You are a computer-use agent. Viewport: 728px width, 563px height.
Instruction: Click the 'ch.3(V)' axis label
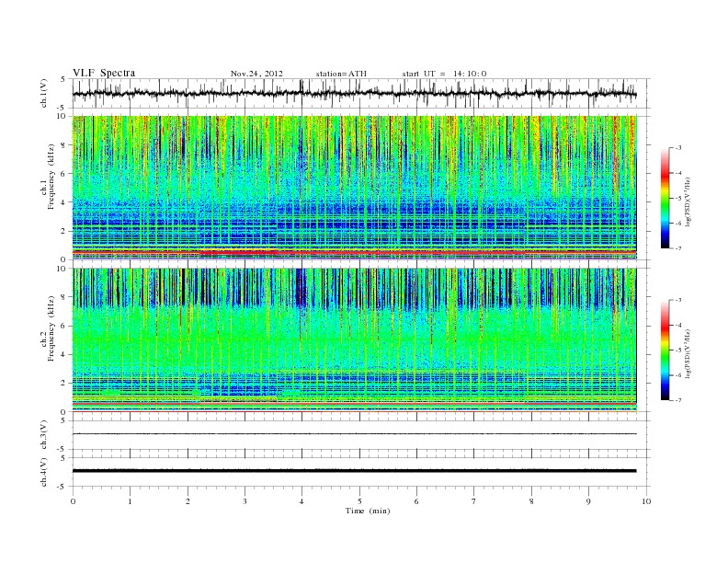pos(44,435)
